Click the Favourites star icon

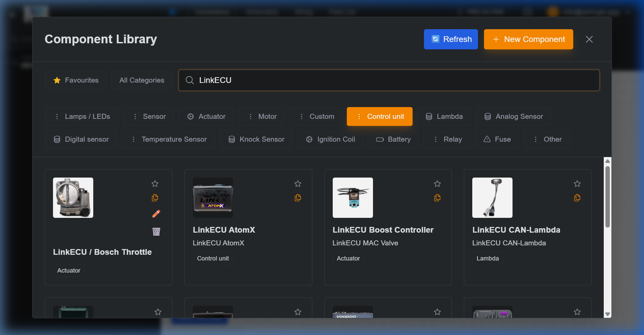(x=57, y=80)
